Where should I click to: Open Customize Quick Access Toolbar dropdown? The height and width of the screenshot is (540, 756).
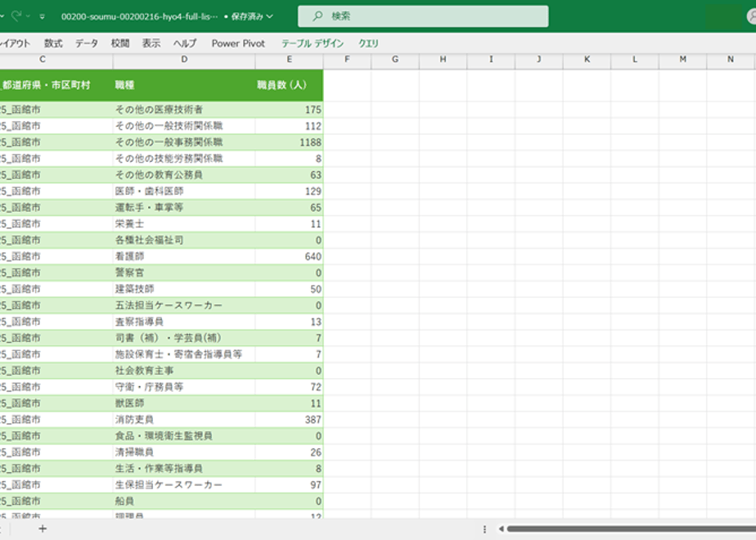(43, 16)
